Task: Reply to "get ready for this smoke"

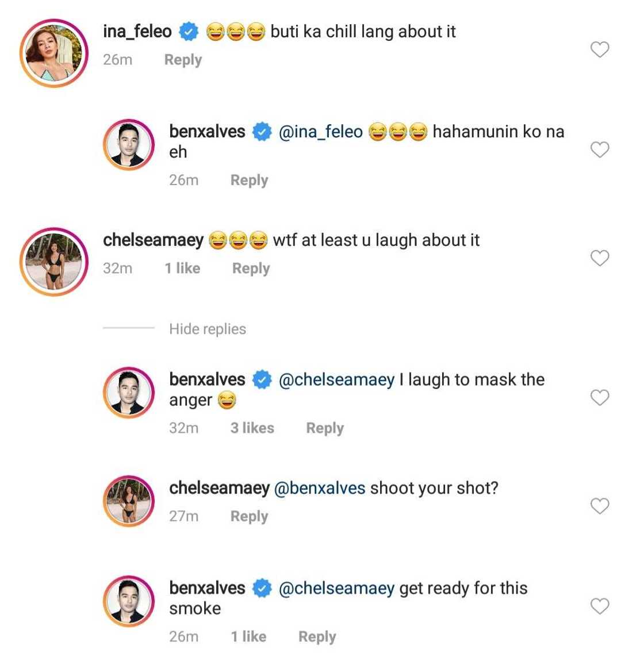Action: (317, 637)
